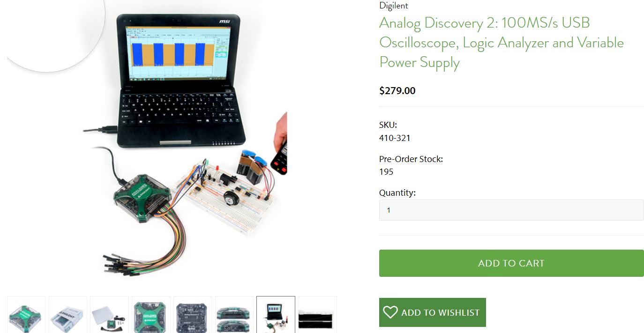Viewport: 644px width, 333px height.
Task: Click the Add to Wishlist button label
Action: (x=441, y=313)
